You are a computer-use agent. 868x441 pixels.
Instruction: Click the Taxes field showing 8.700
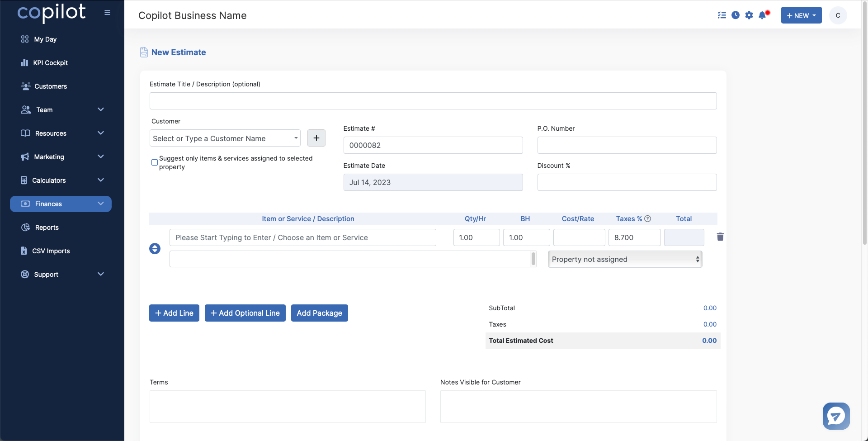[x=635, y=237]
